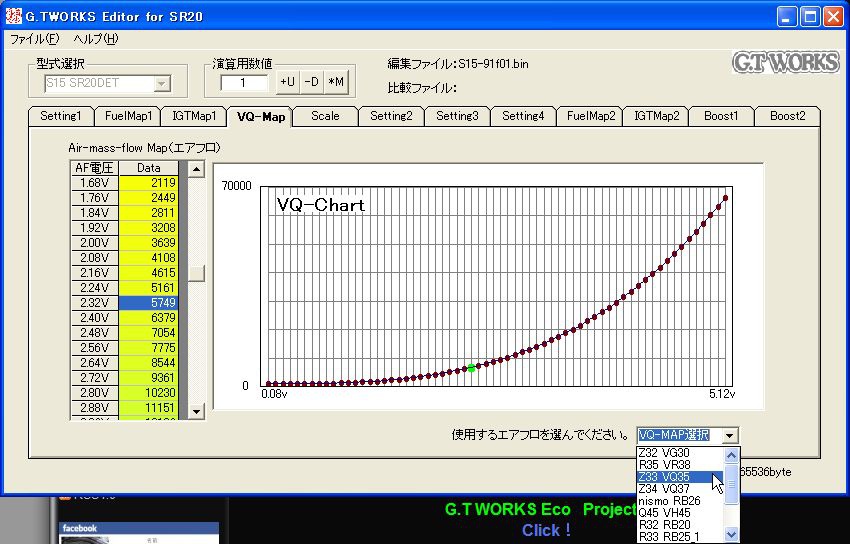This screenshot has width=850, height=544.
Task: Minimize the G.T WORKS Editor window
Action: 787,17
